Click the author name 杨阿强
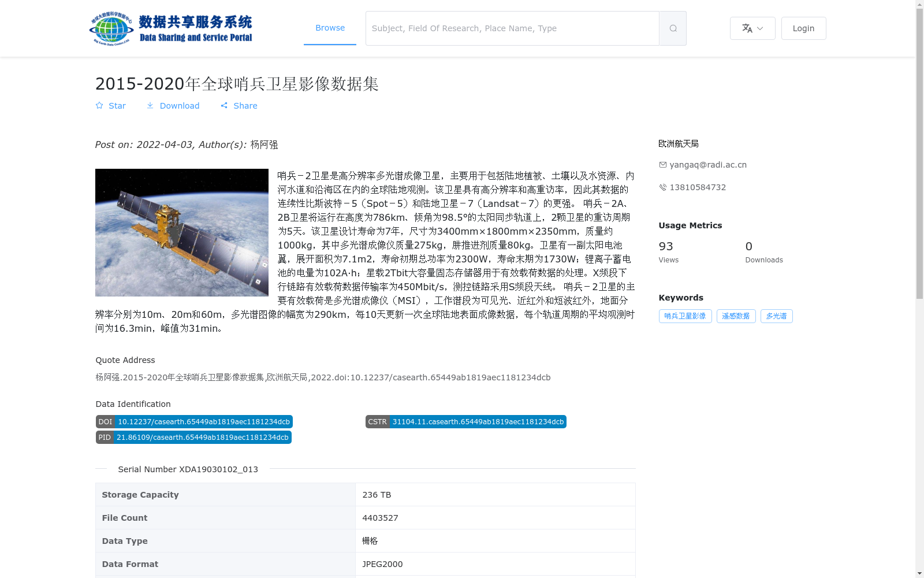This screenshot has width=924, height=578. coord(264,144)
